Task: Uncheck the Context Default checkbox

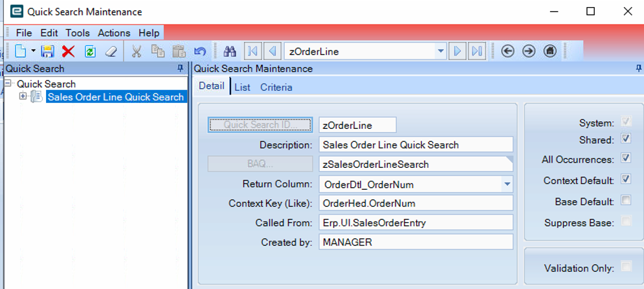Action: 626,179
